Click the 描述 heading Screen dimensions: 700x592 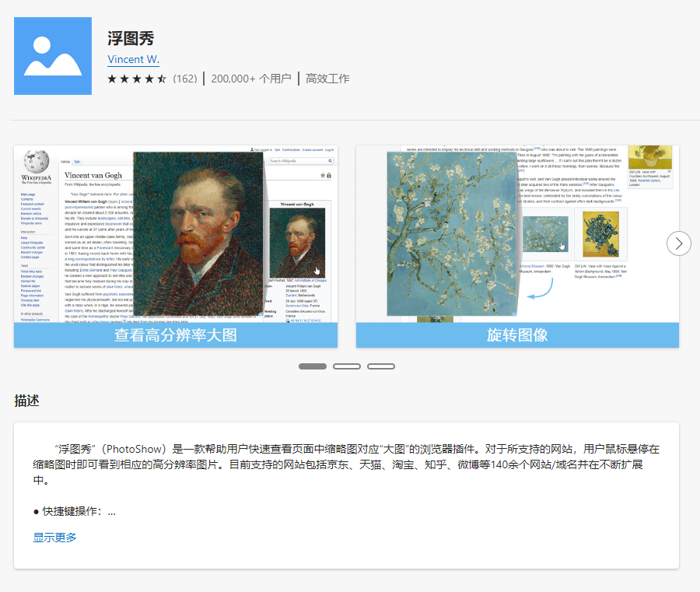click(x=26, y=401)
